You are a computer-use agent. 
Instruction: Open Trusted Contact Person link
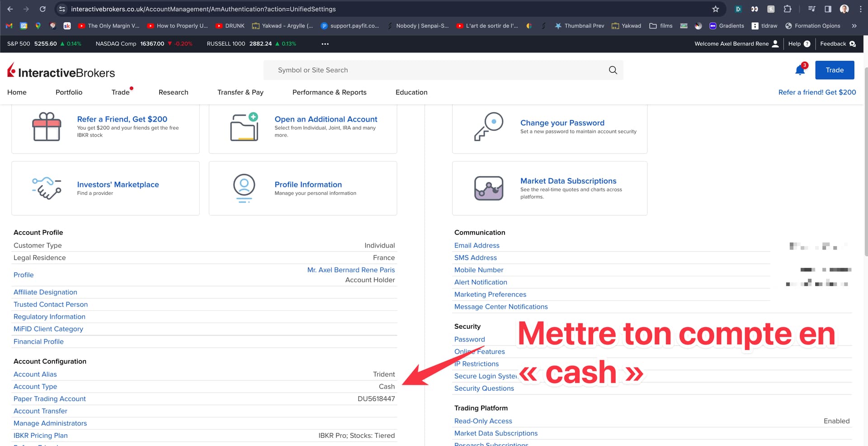point(51,304)
